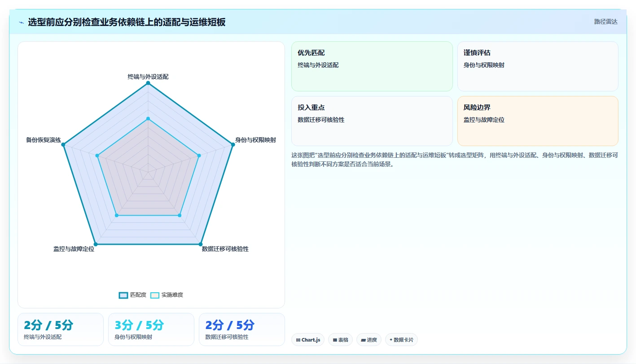Click the description paragraph starting 这张图把

[455, 160]
